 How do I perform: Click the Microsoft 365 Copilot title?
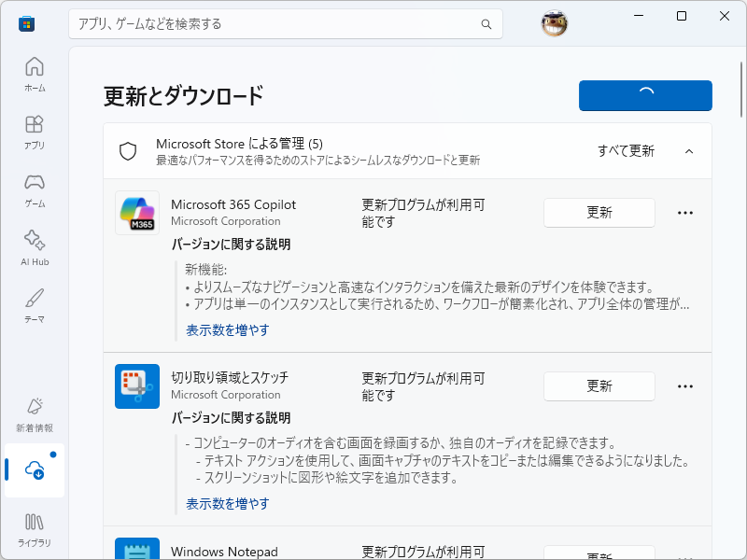pyautogui.click(x=233, y=204)
